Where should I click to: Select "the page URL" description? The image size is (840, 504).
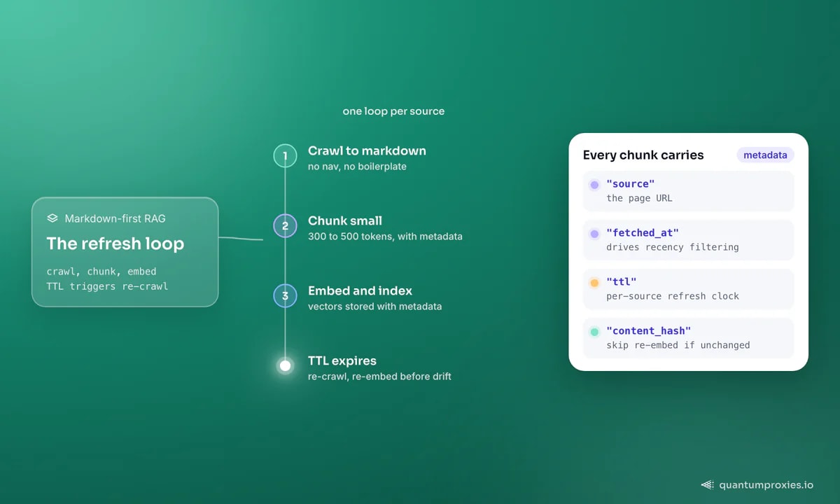639,198
